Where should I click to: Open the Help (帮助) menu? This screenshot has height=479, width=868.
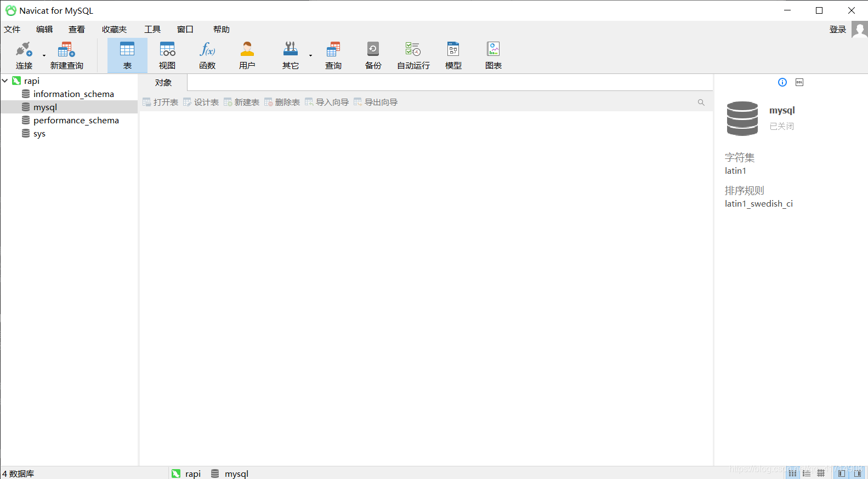point(222,30)
